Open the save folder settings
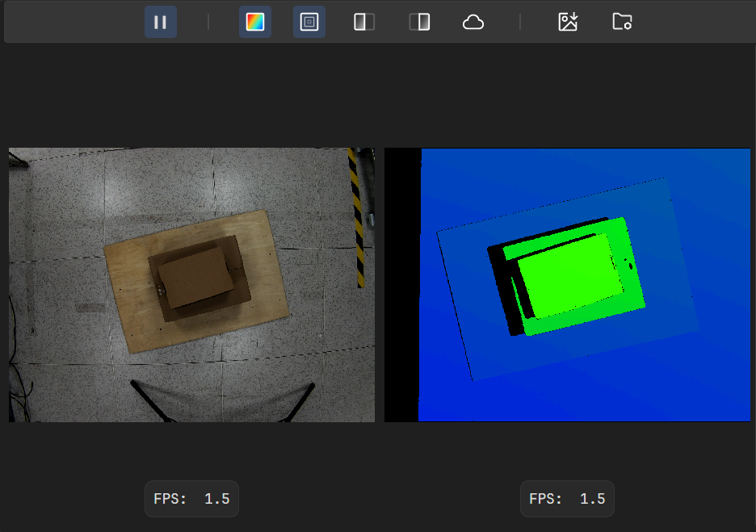The width and height of the screenshot is (756, 532). tap(622, 22)
